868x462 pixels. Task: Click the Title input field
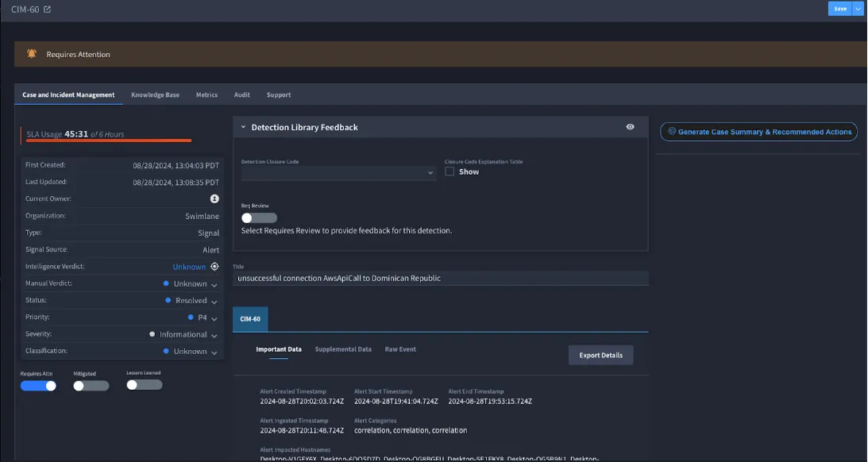tap(441, 279)
